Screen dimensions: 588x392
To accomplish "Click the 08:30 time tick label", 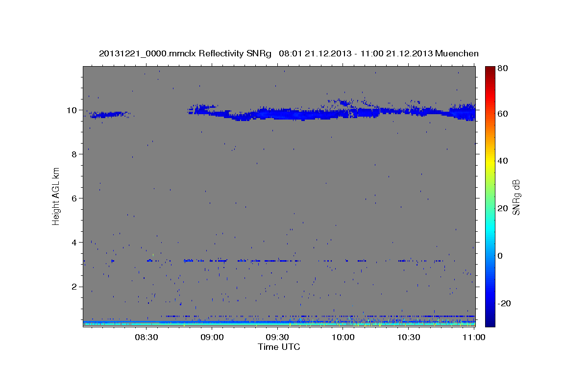I will click(x=146, y=338).
